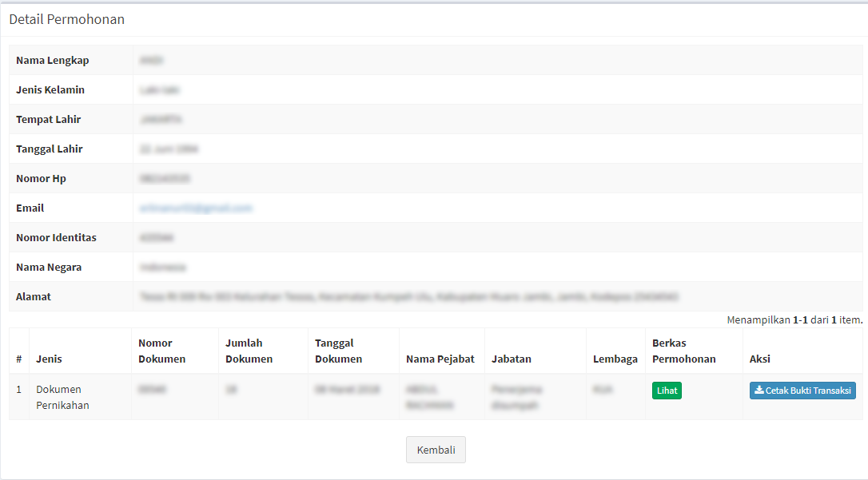The image size is (868, 480).
Task: Click the Nomor Dokumen column header
Action: click(161, 351)
